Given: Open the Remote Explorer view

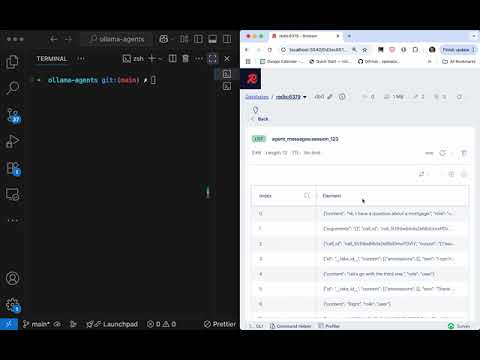Looking at the screenshot, I should coord(13,194).
